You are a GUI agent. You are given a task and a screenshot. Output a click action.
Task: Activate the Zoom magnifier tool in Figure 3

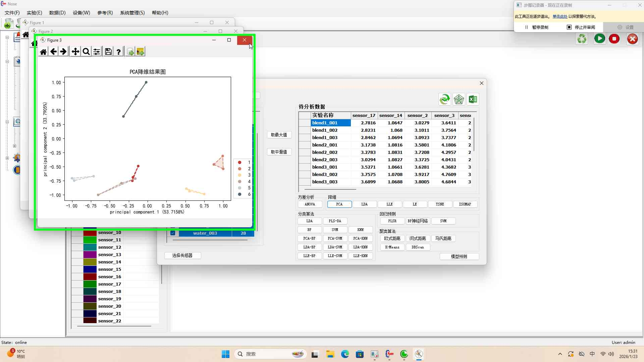click(86, 52)
